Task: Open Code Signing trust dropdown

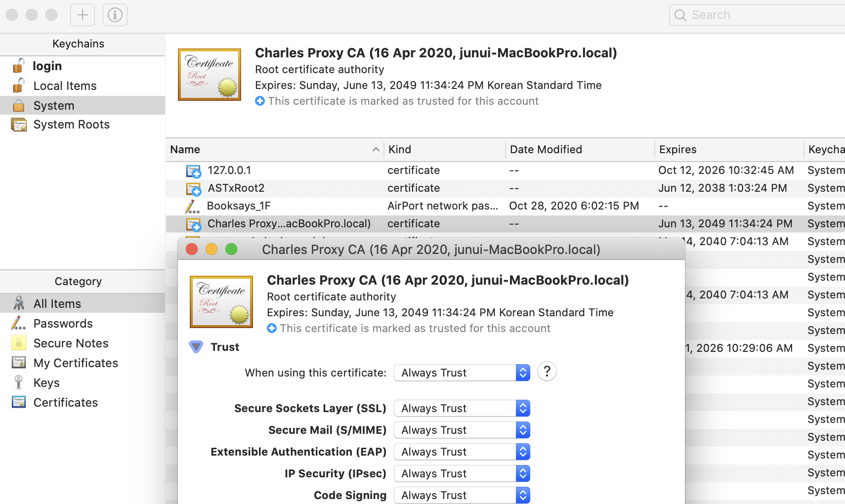Action: pyautogui.click(x=462, y=495)
